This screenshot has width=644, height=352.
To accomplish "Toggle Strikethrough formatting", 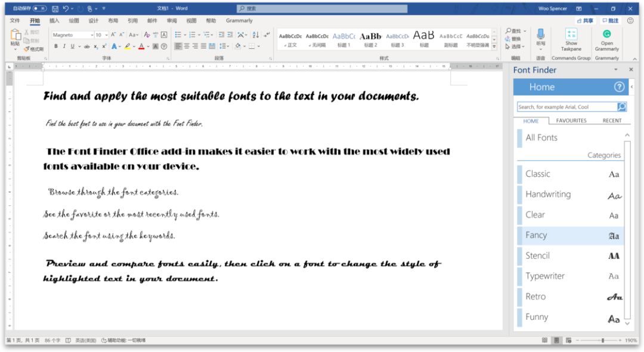I will click(x=86, y=47).
